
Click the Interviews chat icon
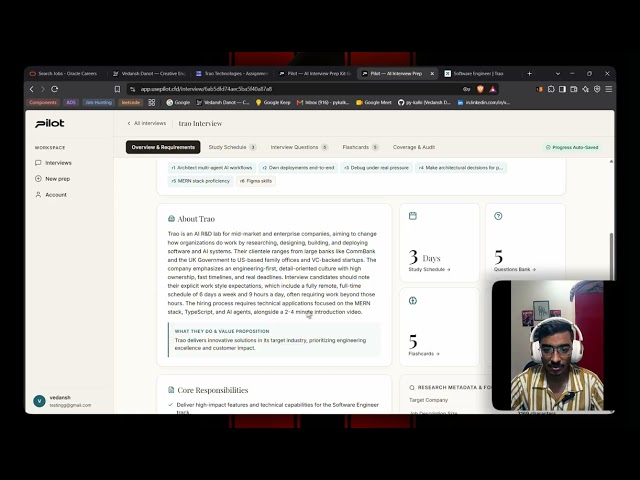coord(38,163)
